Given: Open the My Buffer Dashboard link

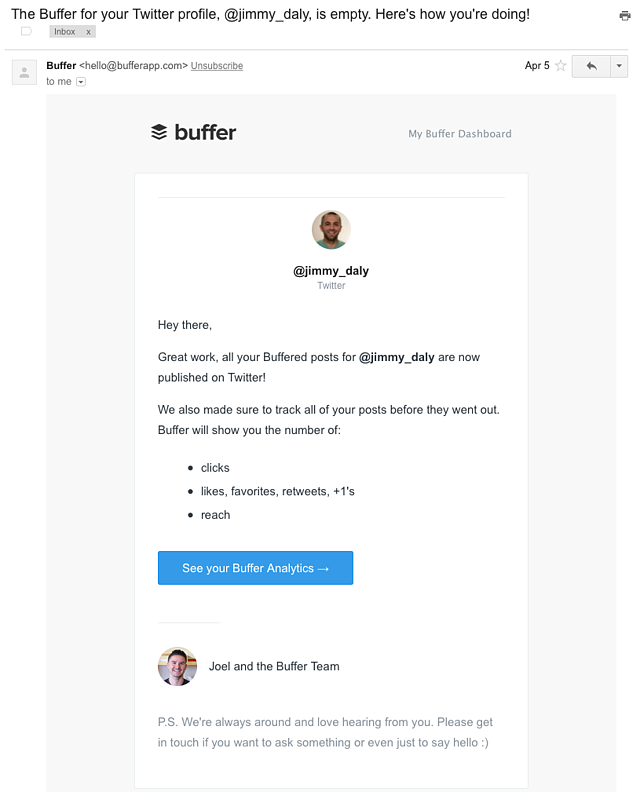Looking at the screenshot, I should 459,134.
